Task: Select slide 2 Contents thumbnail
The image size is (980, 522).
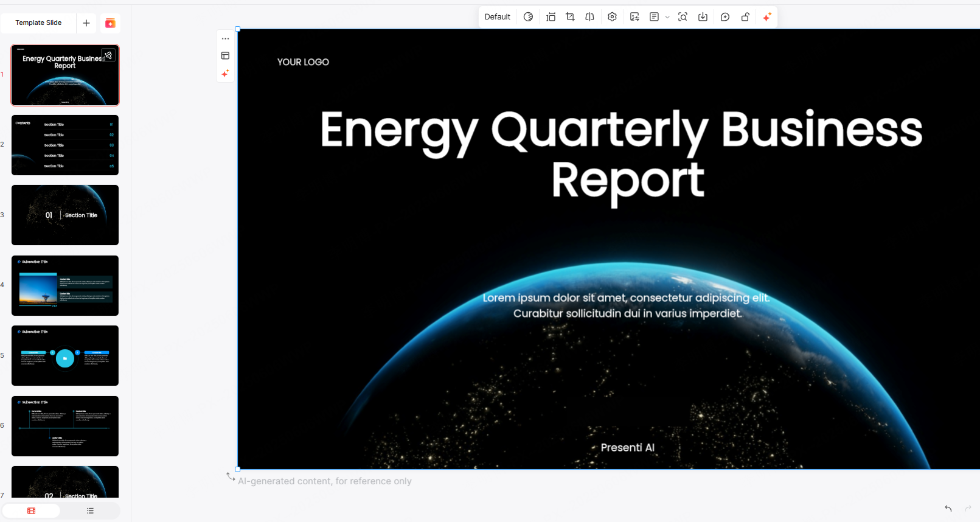Action: pos(65,145)
